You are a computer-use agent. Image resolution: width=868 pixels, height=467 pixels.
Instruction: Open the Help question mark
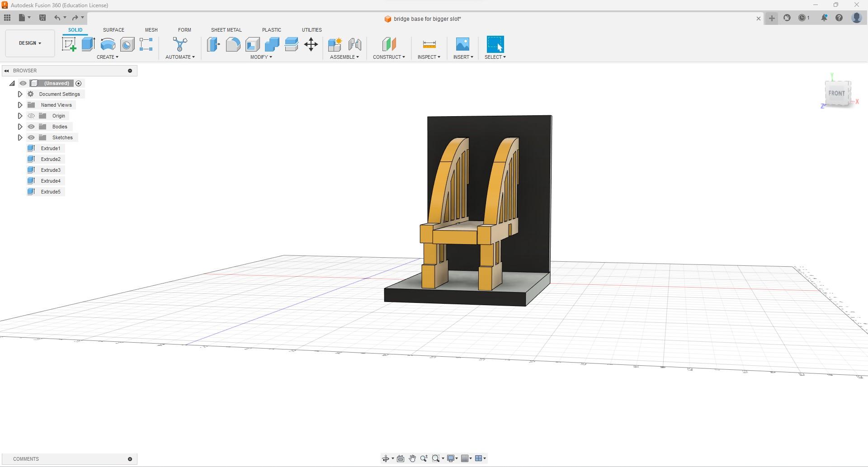coord(839,18)
